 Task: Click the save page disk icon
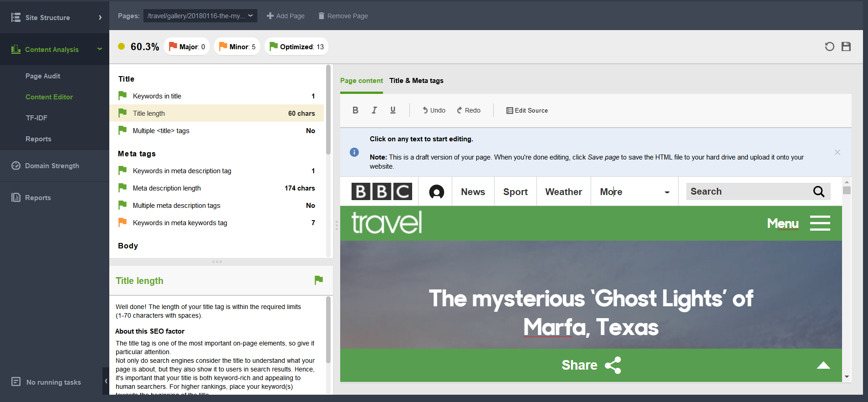(x=846, y=46)
